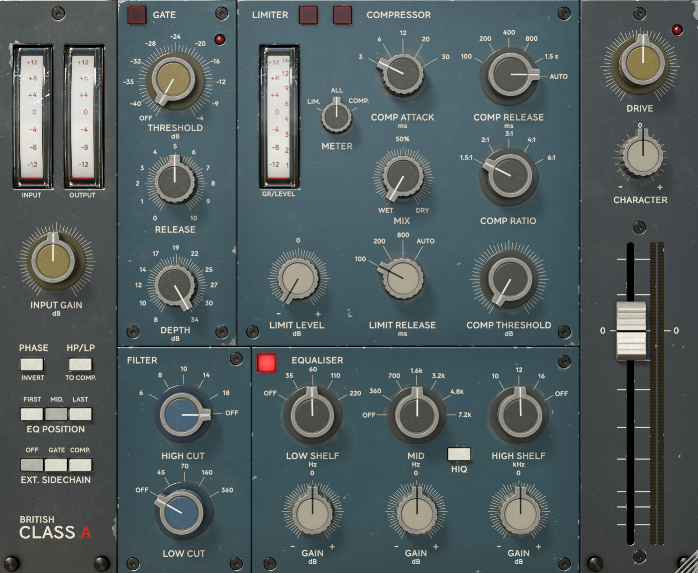Click the Low Shelf Gain knob
Image resolution: width=698 pixels, height=573 pixels.
pos(312,513)
